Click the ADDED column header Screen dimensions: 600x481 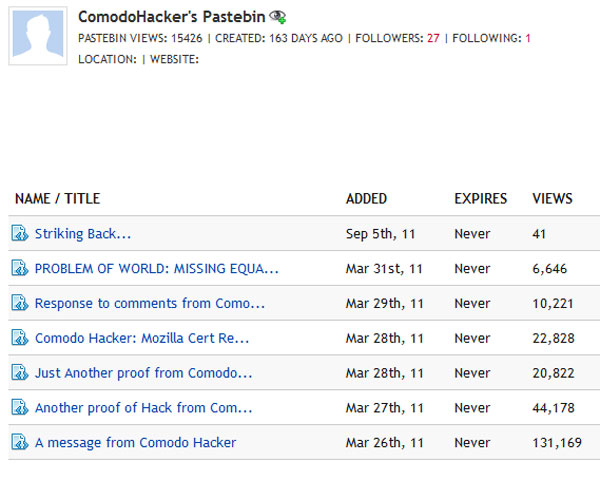(x=366, y=199)
